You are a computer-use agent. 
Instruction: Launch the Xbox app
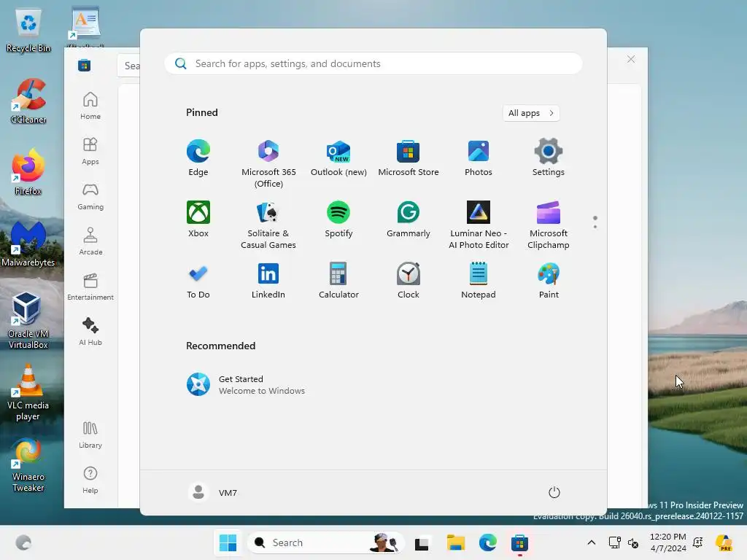click(x=198, y=219)
